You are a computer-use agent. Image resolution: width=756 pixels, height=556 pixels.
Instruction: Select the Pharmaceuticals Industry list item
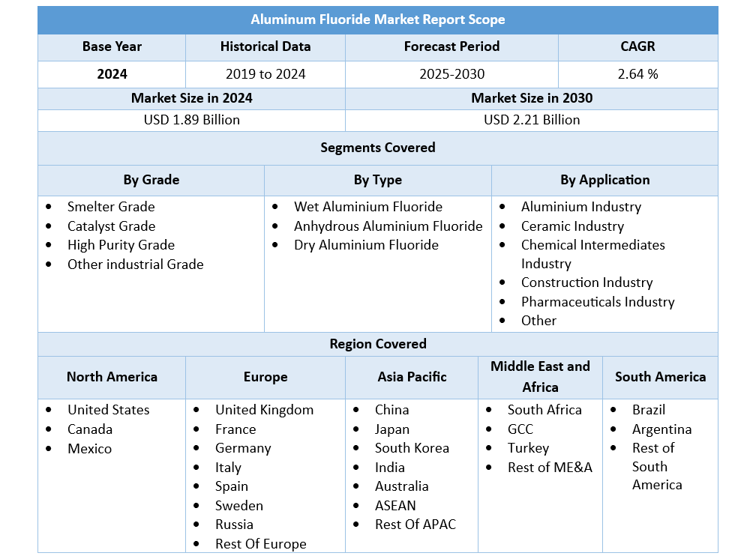click(x=598, y=302)
